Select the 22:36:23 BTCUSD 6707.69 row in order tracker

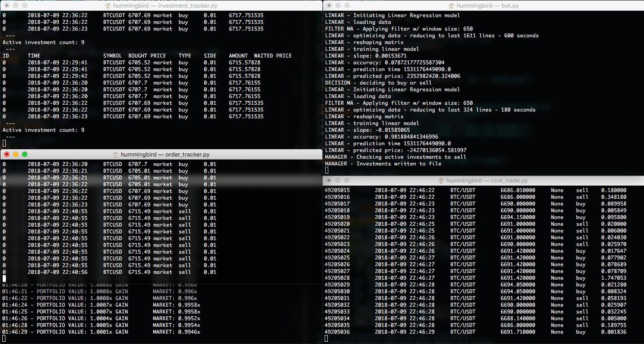point(110,205)
